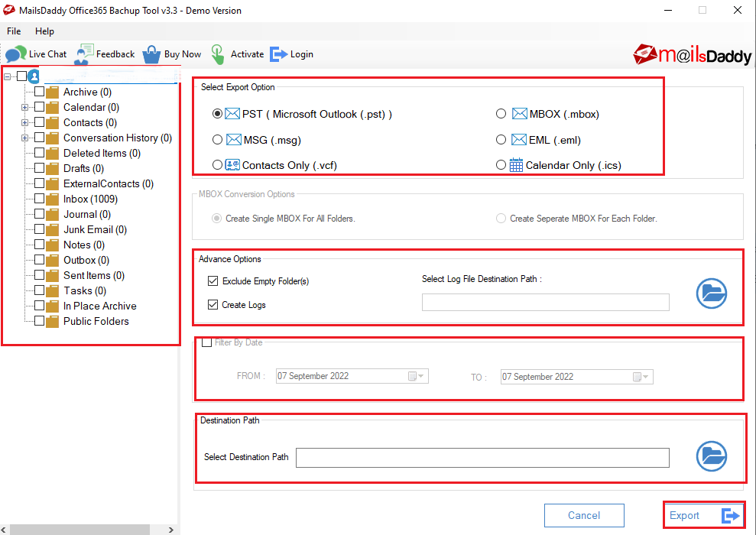Open the TO date picker dropdown
The image size is (756, 535).
[x=641, y=377]
